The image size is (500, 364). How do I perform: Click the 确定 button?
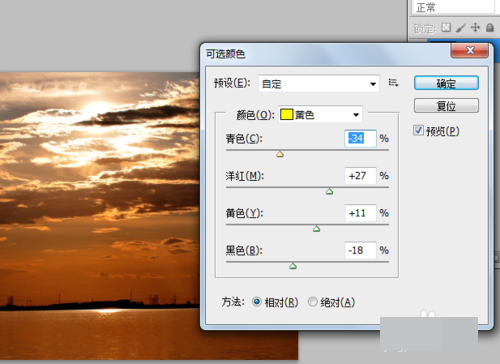[x=446, y=83]
